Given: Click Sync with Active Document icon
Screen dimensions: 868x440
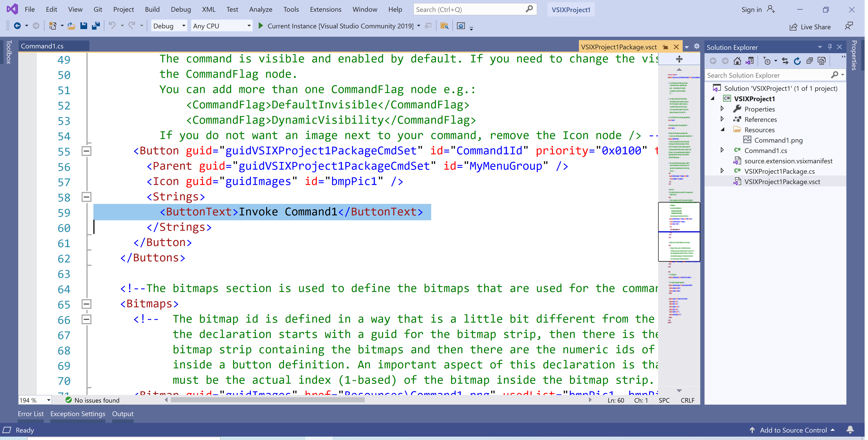Looking at the screenshot, I should [785, 61].
